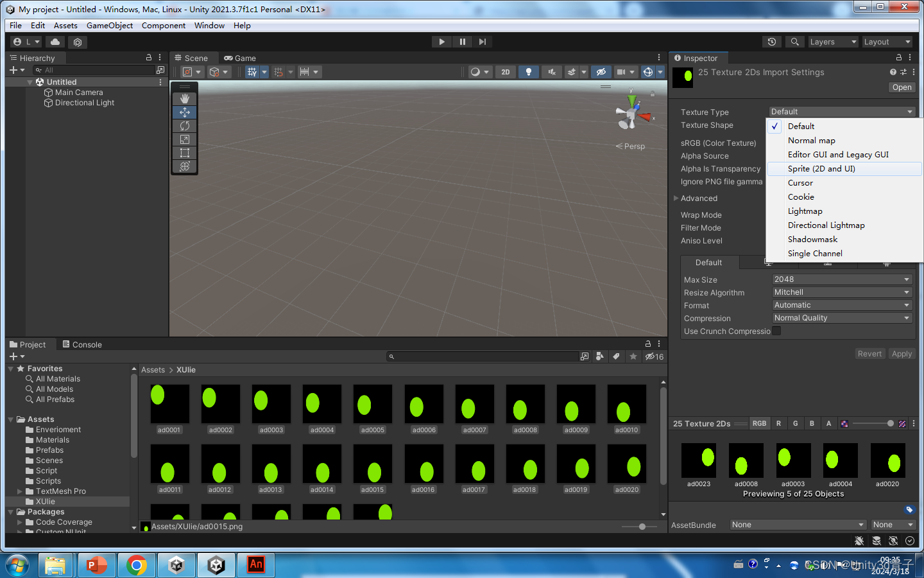Viewport: 924px width, 578px height.
Task: Toggle 2D view mode in Scene
Action: coord(505,72)
